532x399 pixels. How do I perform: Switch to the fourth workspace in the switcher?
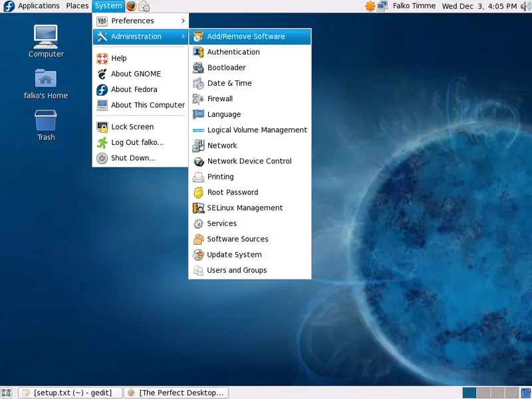(x=511, y=392)
